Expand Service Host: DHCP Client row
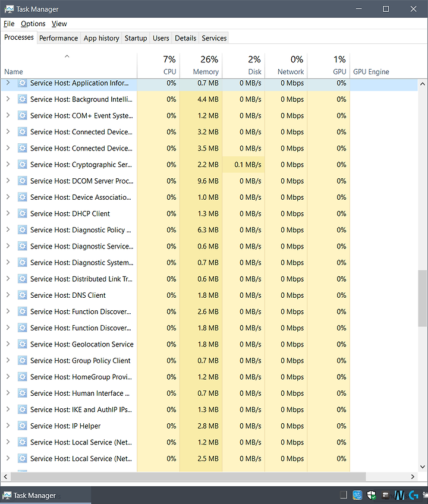 (x=8, y=213)
